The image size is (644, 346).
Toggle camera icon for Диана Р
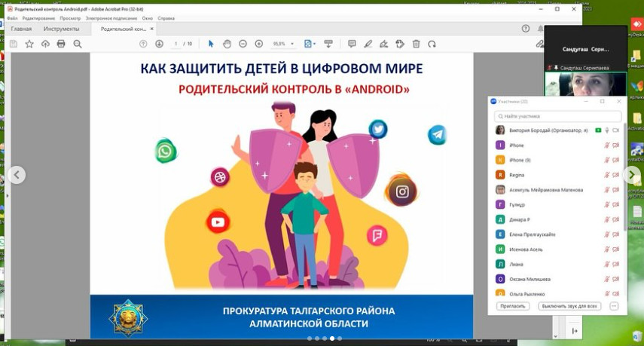point(615,219)
